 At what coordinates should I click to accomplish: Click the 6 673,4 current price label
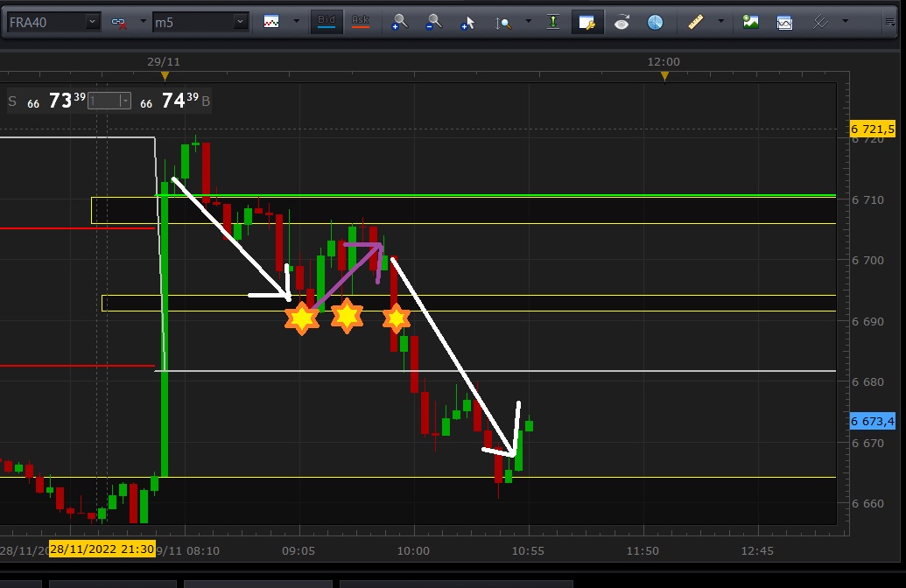[873, 421]
